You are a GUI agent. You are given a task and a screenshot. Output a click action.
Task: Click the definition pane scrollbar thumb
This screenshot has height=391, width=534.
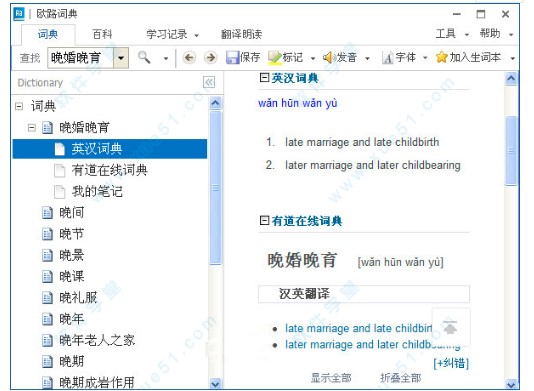[511, 151]
